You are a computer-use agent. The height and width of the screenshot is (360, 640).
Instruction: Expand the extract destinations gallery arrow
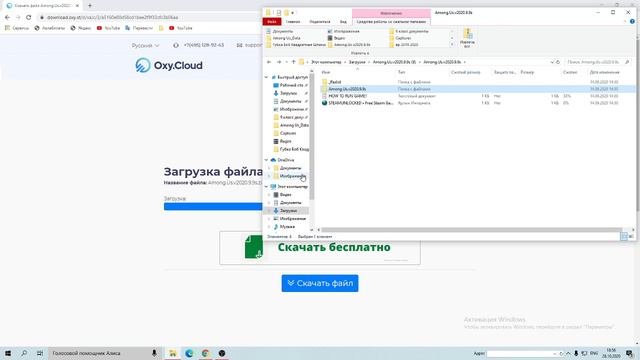(x=451, y=45)
